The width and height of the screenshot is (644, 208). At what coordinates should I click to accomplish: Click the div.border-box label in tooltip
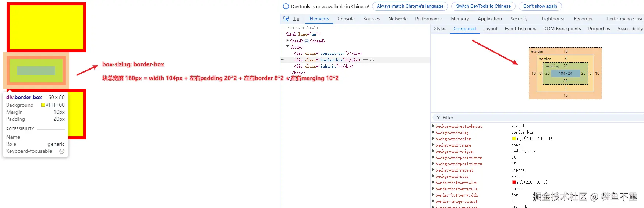pos(24,98)
